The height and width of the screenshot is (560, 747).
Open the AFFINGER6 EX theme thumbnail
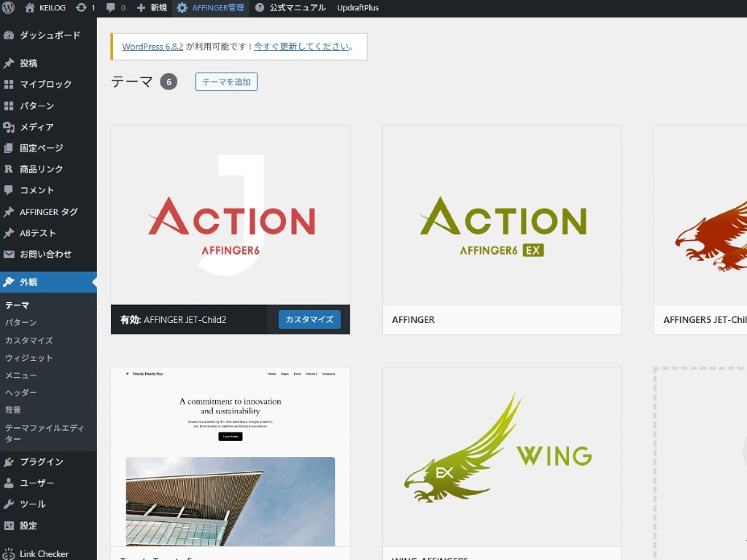pyautogui.click(x=502, y=215)
